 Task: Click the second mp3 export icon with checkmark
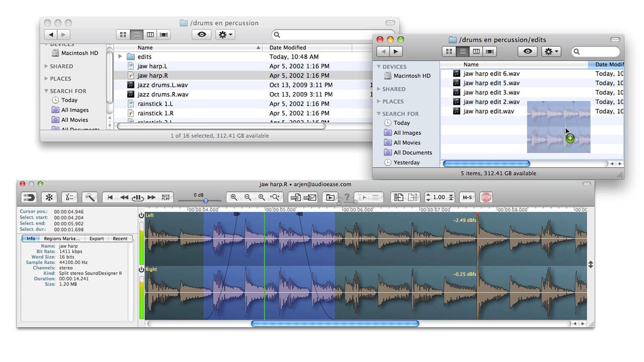(310, 198)
